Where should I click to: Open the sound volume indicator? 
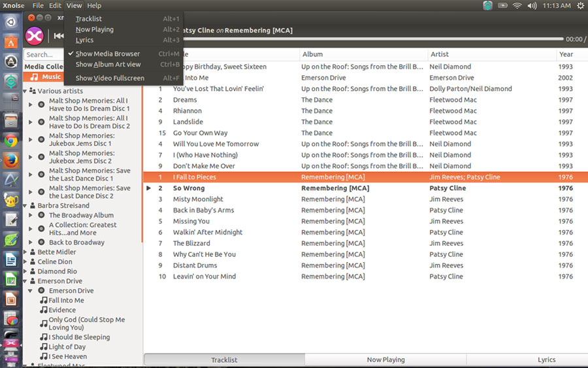pyautogui.click(x=532, y=6)
